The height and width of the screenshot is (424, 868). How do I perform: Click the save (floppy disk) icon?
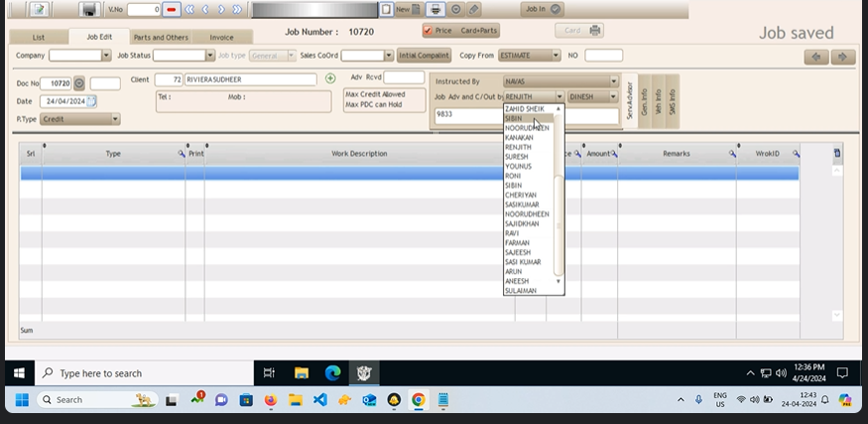pyautogui.click(x=89, y=9)
